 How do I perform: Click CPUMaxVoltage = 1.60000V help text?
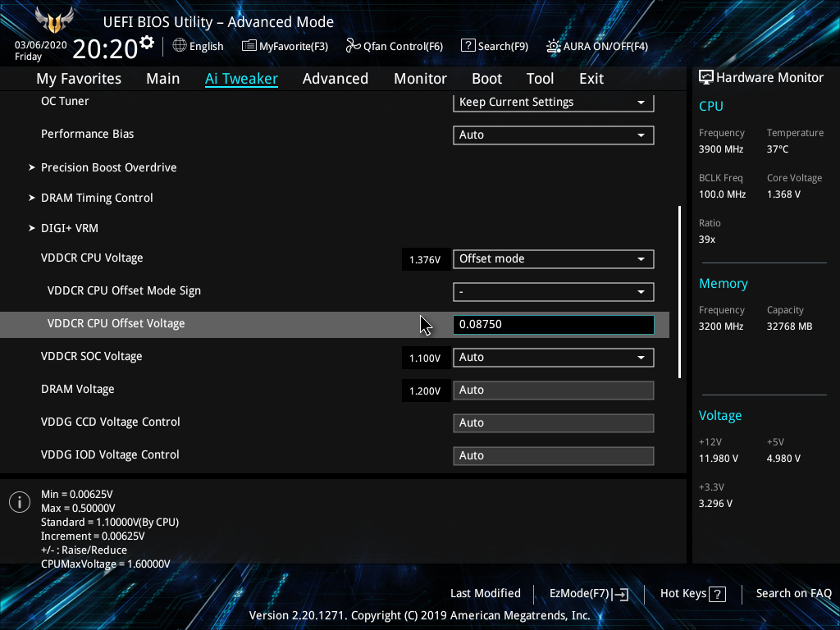[106, 564]
